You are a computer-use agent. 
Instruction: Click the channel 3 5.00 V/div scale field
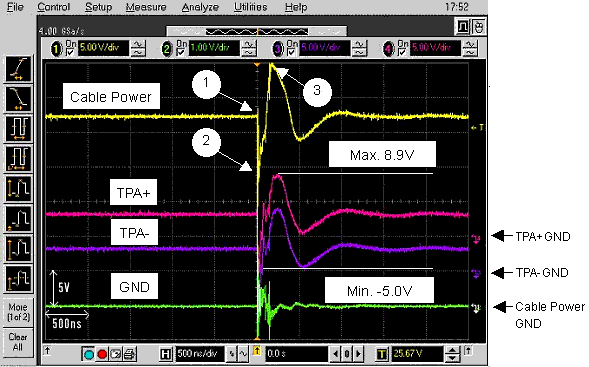[x=324, y=48]
